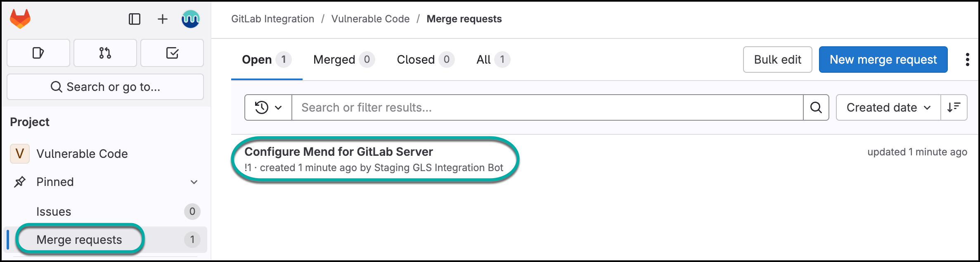The height and width of the screenshot is (262, 980).
Task: Open the to-do list icon
Action: [x=172, y=53]
